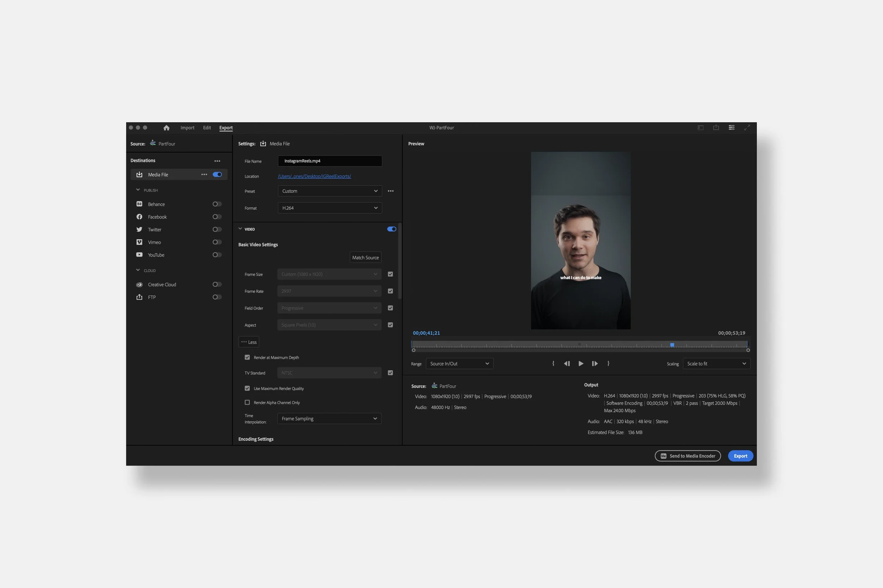Open the export Location link
This screenshot has height=588, width=883.
(x=314, y=176)
